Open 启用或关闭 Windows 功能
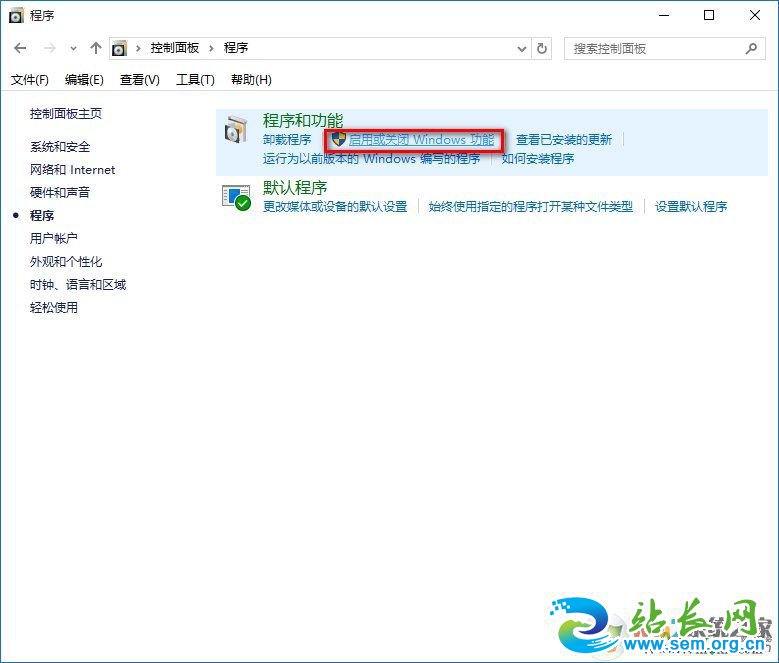 [421, 140]
